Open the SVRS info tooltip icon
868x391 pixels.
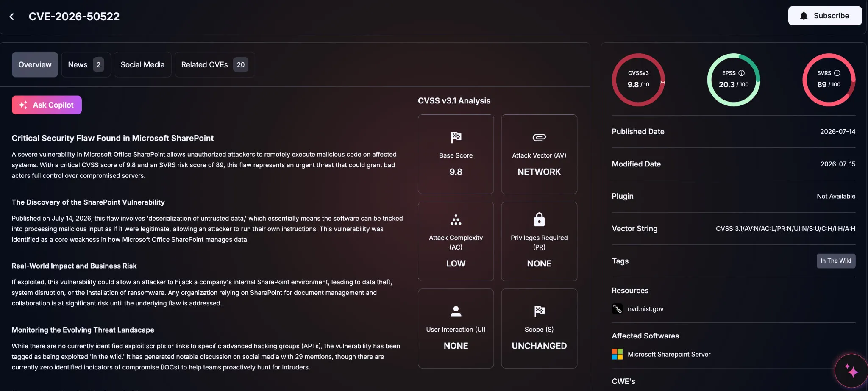837,73
